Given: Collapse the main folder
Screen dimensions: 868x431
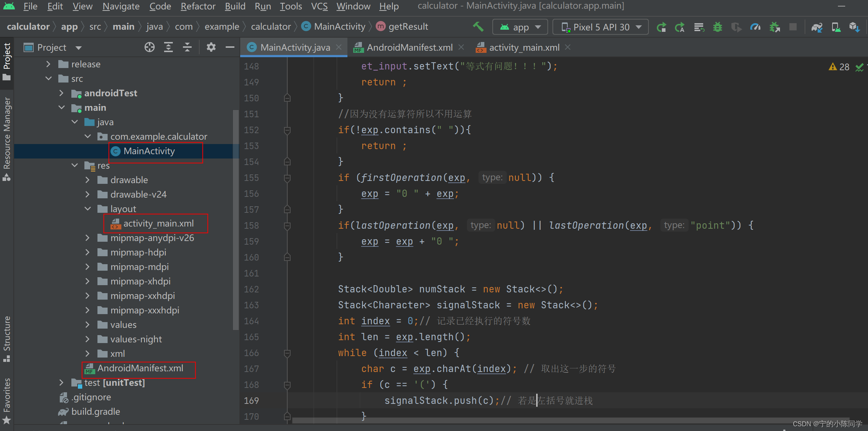Looking at the screenshot, I should point(61,107).
